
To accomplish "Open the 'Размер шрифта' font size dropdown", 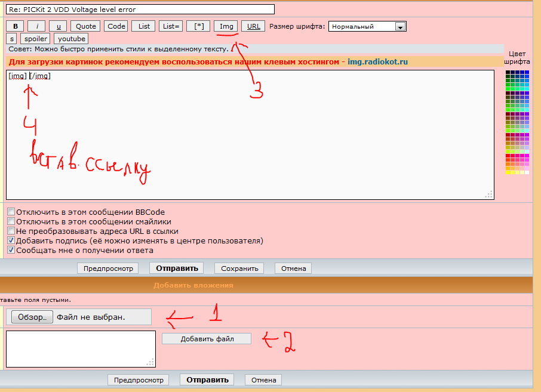I will tap(367, 26).
